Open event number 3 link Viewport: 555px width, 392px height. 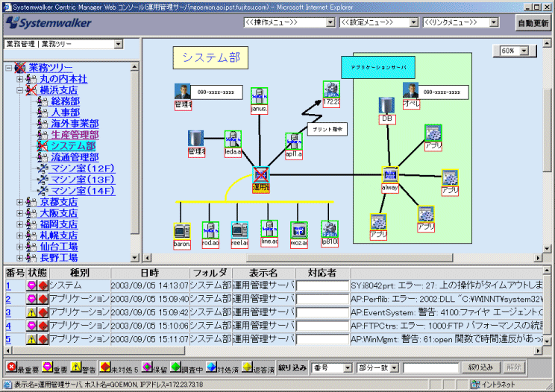pos(8,312)
